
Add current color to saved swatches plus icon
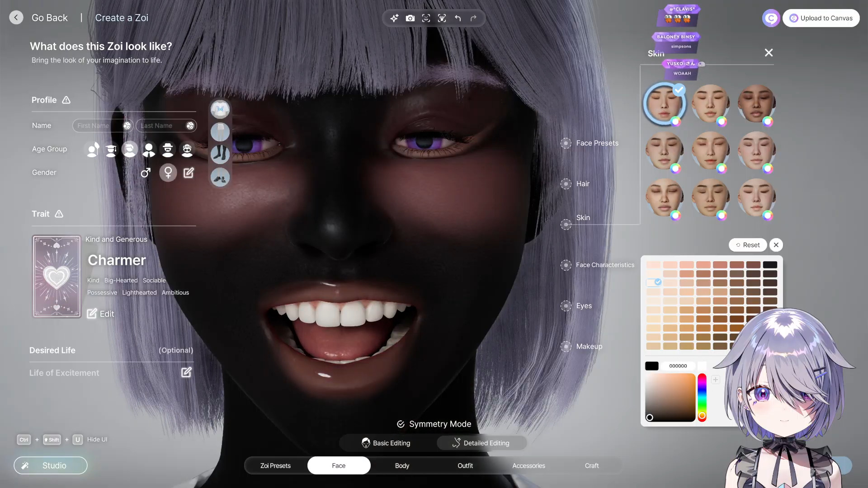pyautogui.click(x=716, y=380)
